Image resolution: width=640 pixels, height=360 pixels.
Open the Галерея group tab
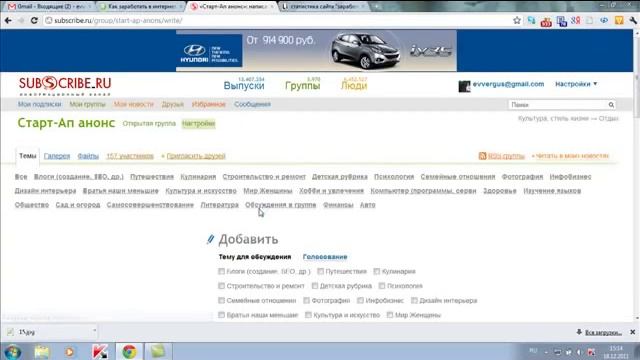[x=57, y=156]
